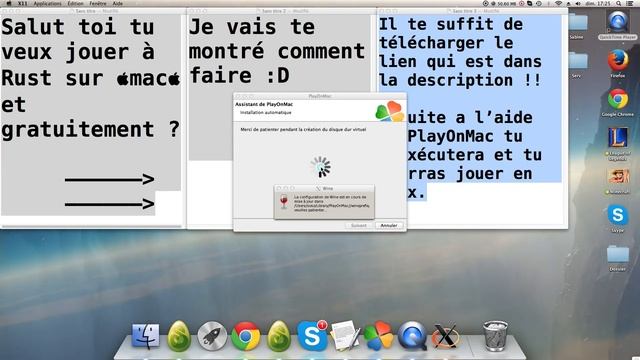Click "gratuitement ?" text in first window
640x360 pixels.
coord(90,129)
